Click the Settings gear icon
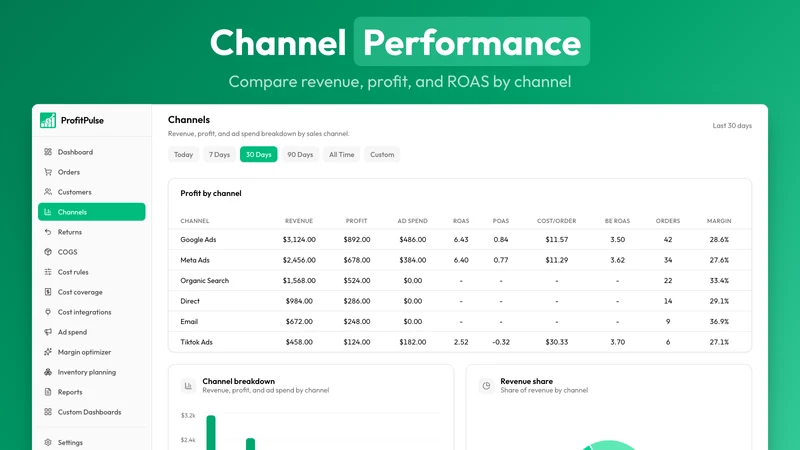The image size is (800, 450). coord(48,442)
